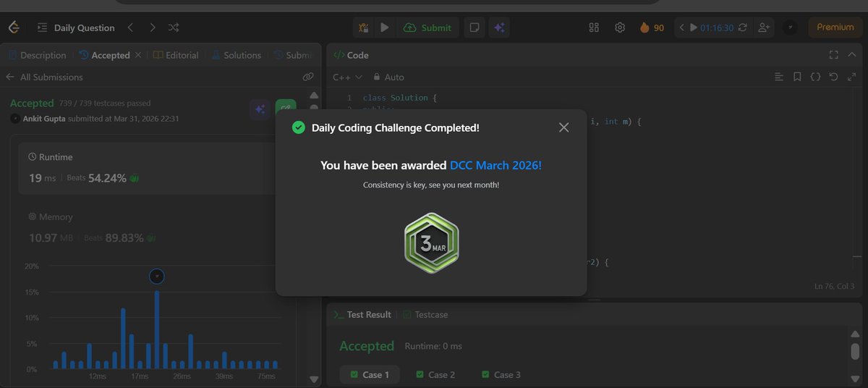Submit the solution
This screenshot has width=868, height=388.
point(427,28)
